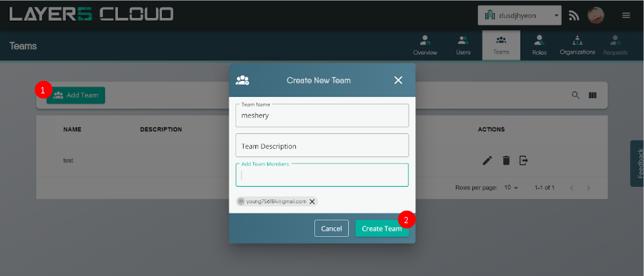The width and height of the screenshot is (644, 276).
Task: Click the Team Description input field
Action: (322, 146)
